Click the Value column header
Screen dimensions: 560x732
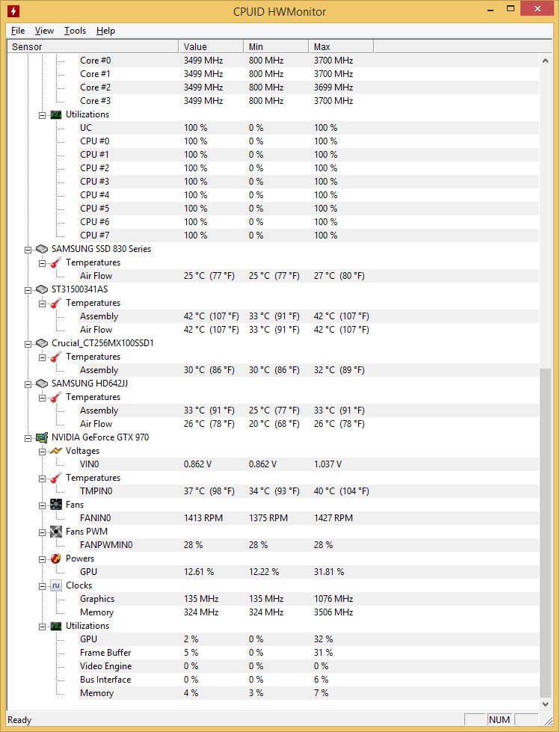click(x=211, y=46)
